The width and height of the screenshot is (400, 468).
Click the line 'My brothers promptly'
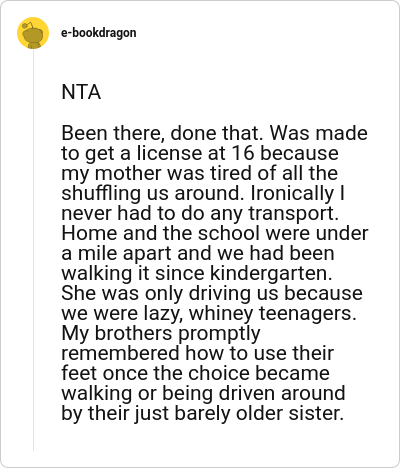[x=161, y=333]
